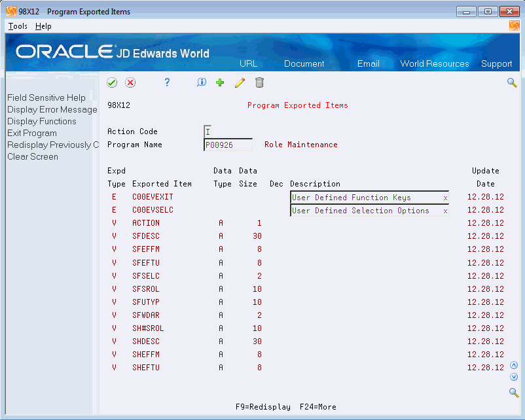Click the page up arrow icon

click(514, 365)
